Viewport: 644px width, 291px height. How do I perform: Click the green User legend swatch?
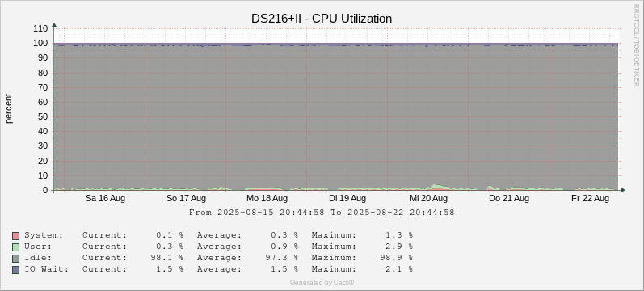pyautogui.click(x=15, y=247)
